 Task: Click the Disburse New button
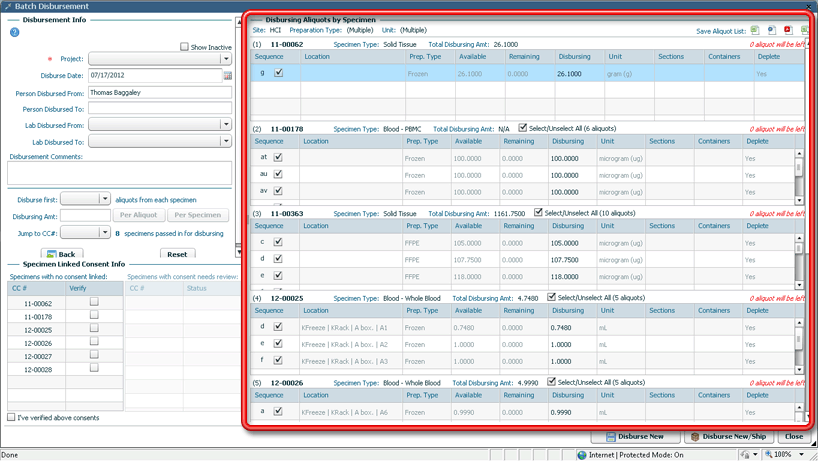[x=635, y=436]
